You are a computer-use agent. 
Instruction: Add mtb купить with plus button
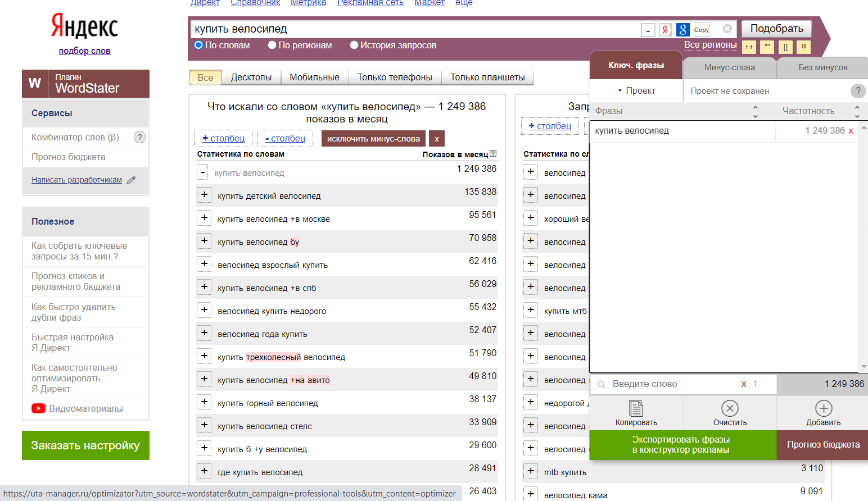[530, 471]
